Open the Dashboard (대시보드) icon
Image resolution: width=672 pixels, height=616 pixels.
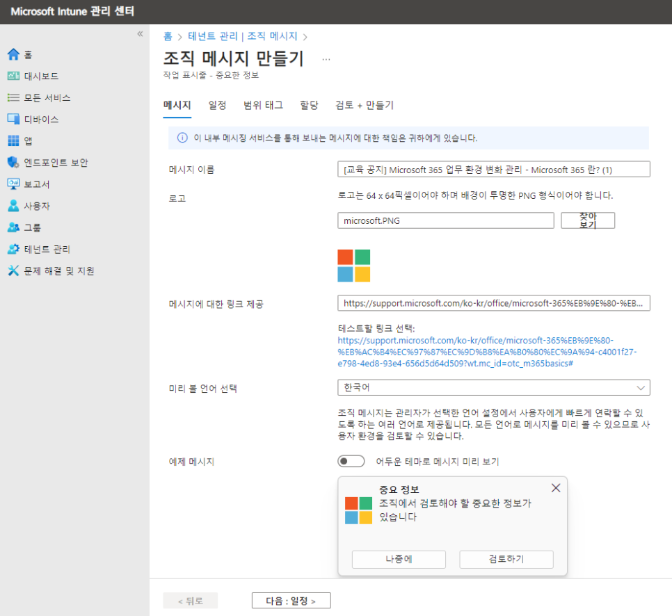point(13,76)
